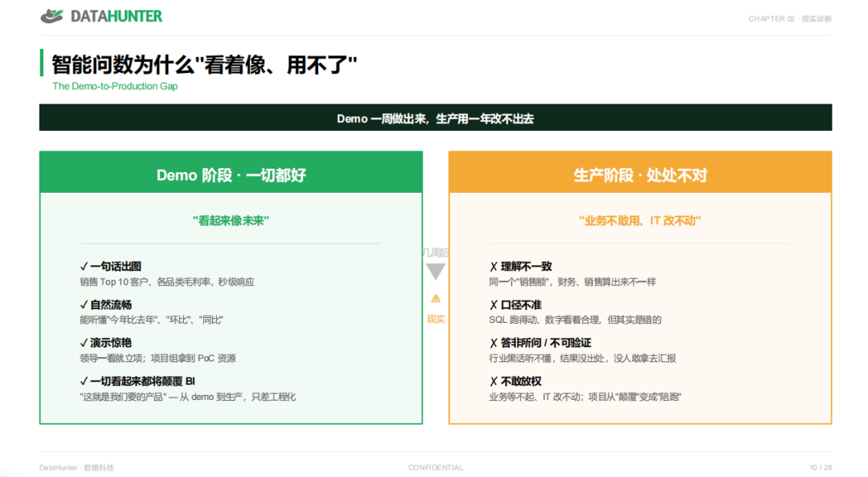Click the dark banner 'Demo 一周做出来，生产用一年改不出去'
The width and height of the screenshot is (868, 477).
[435, 117]
